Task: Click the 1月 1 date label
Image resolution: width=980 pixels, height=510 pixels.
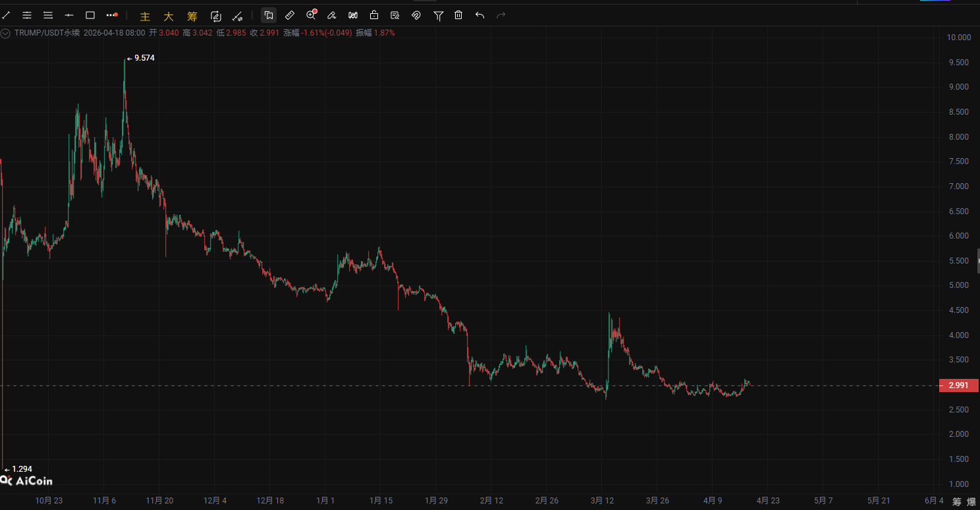Action: pos(326,501)
